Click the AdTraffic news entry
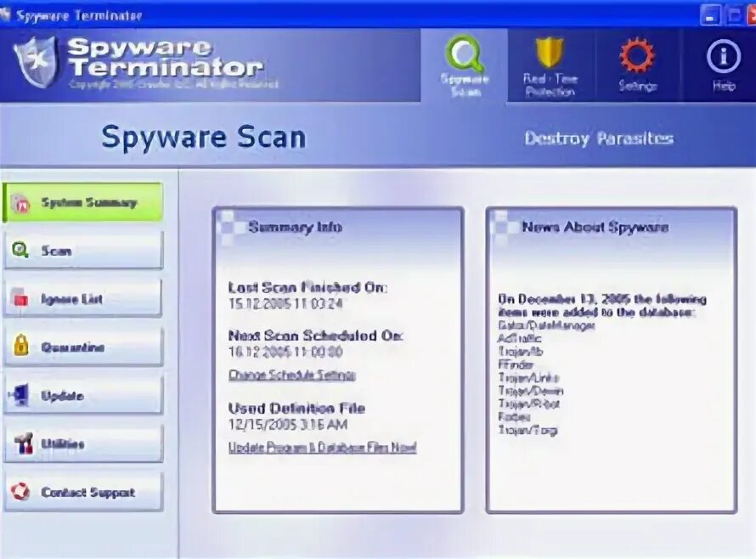 (x=520, y=339)
